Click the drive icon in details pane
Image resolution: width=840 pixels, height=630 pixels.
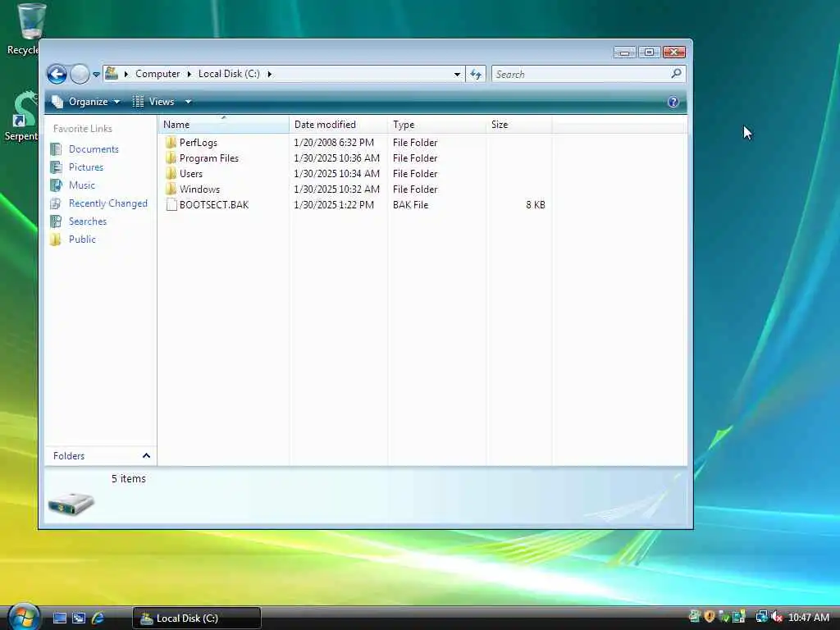(71, 503)
